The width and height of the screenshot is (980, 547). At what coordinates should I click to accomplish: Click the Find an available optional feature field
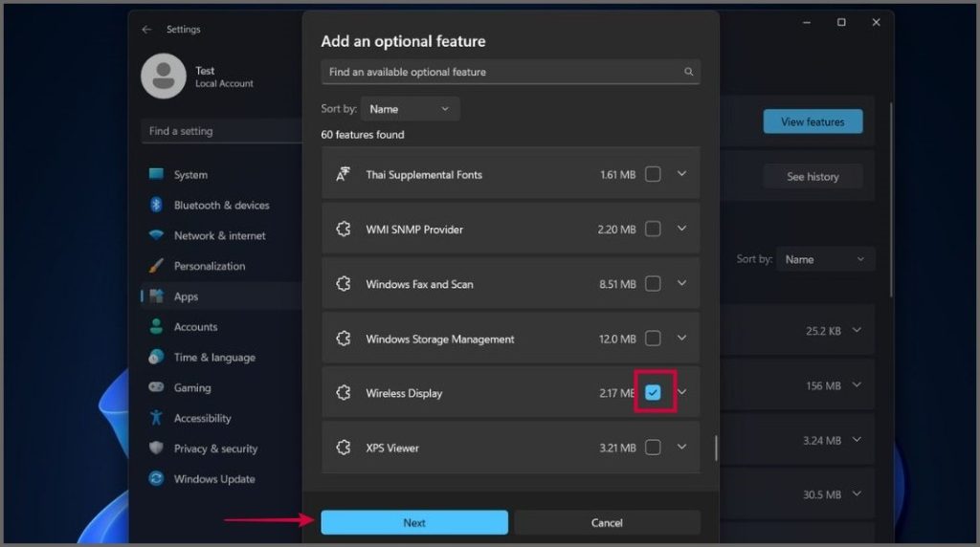[x=511, y=72]
